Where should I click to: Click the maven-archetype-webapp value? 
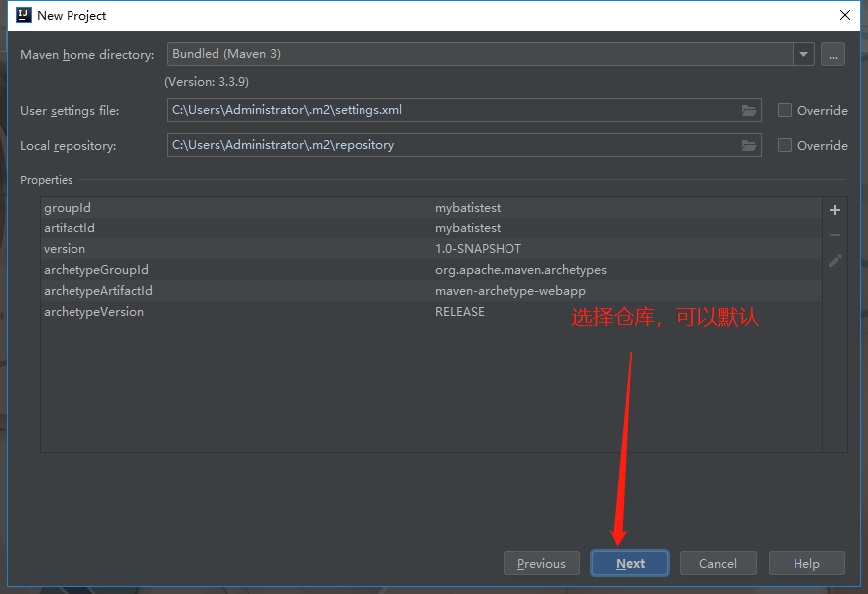[509, 291]
